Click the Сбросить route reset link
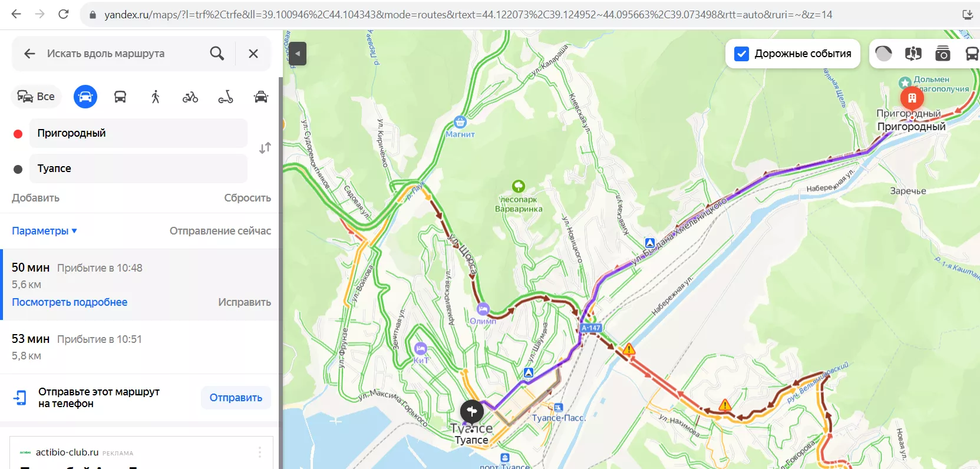Viewport: 980px width, 469px height. (247, 198)
